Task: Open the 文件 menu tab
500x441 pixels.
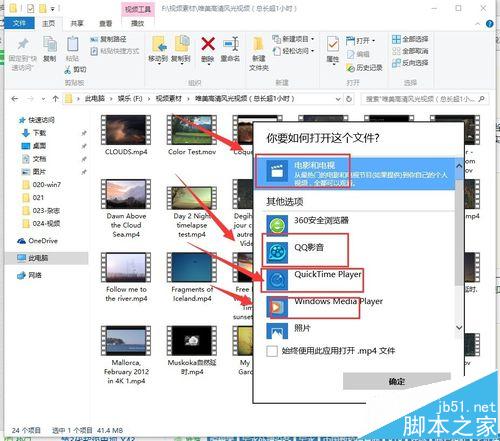Action: coord(19,23)
